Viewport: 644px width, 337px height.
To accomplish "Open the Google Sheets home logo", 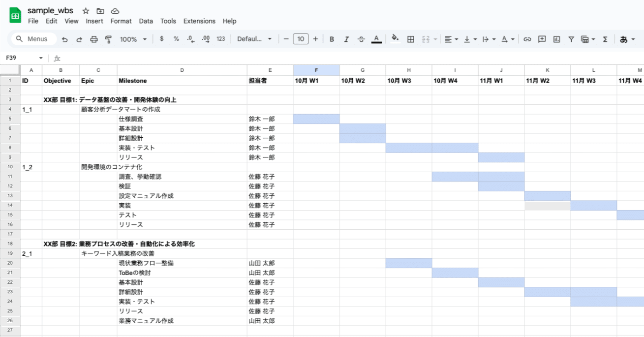I will pyautogui.click(x=15, y=15).
